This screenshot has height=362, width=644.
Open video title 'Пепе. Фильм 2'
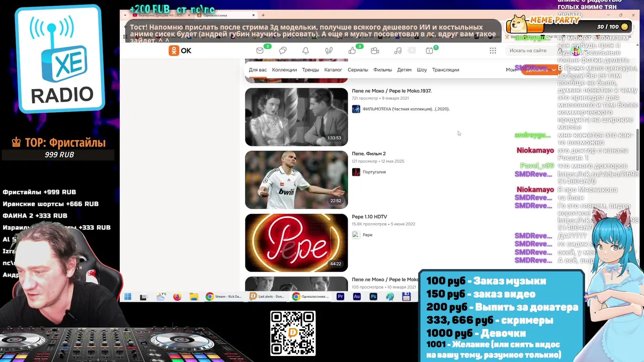369,154
